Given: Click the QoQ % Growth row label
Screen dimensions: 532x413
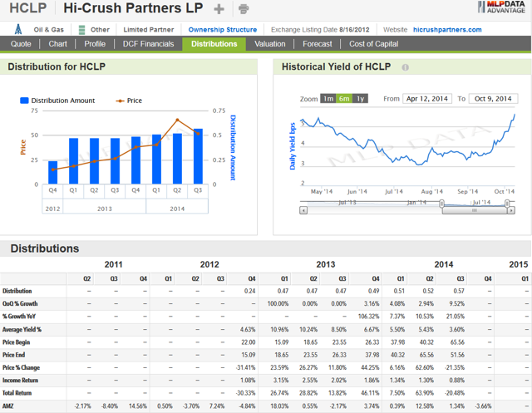Looking at the screenshot, I should point(20,304).
